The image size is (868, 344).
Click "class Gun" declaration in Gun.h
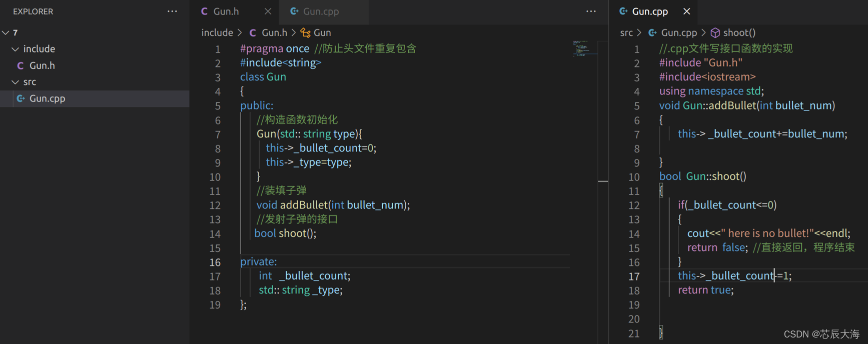(x=263, y=76)
